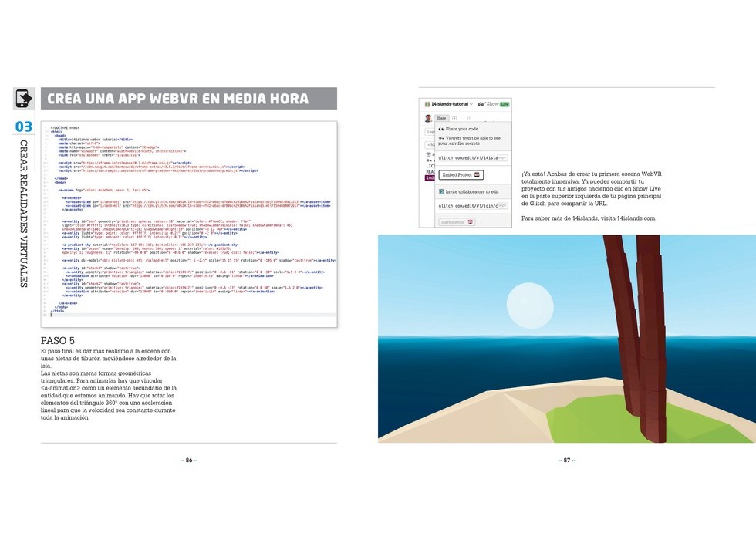Click the sun in the VR scene
756x540 pixels.
coord(529,305)
